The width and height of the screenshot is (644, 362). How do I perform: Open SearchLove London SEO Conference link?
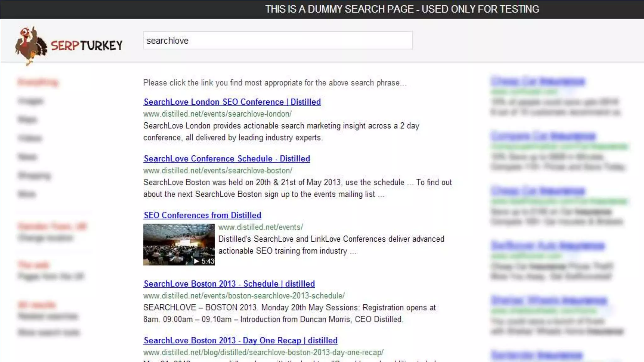coord(232,102)
